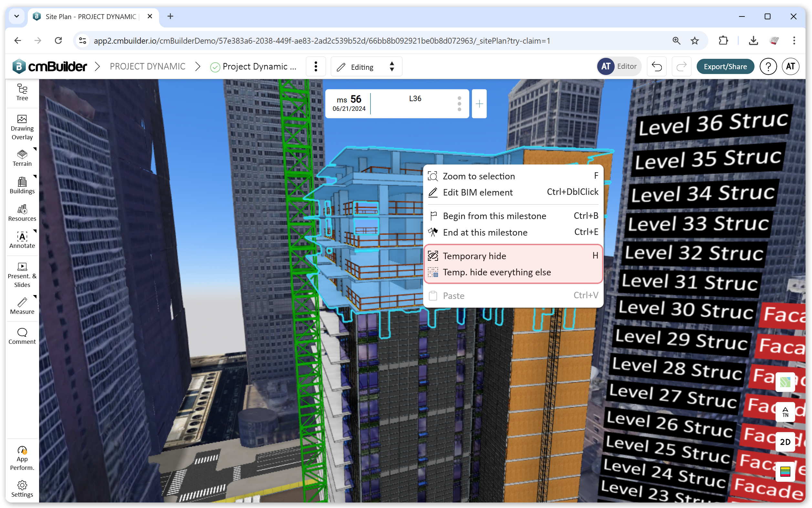The image size is (812, 508).
Task: Open Present. & Slides panel
Action: pyautogui.click(x=22, y=275)
